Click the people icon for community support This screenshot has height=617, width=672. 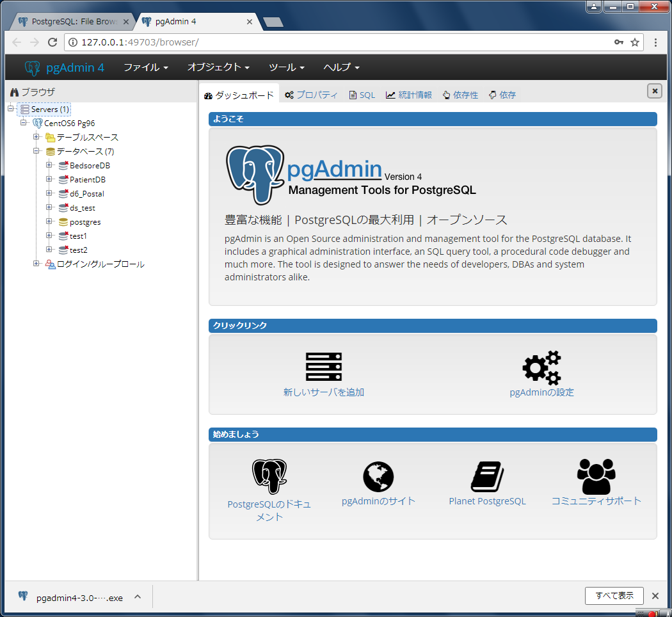596,476
